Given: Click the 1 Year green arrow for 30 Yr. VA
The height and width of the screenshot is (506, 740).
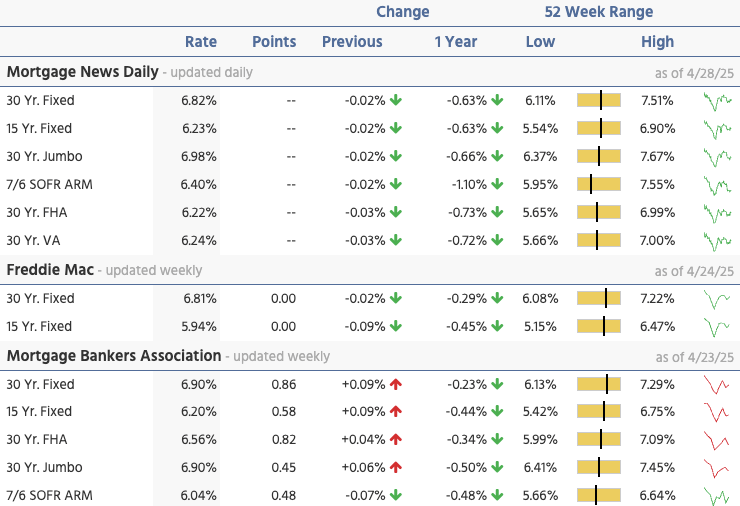Looking at the screenshot, I should (497, 240).
